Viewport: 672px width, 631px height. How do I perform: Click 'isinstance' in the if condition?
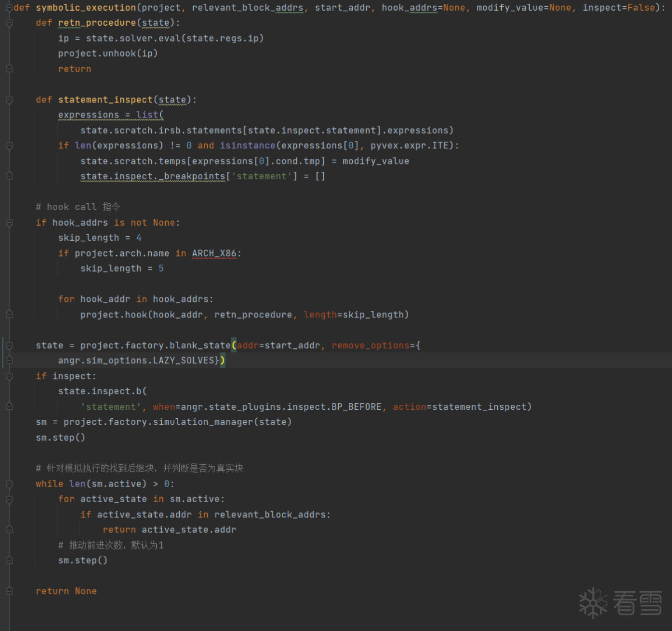point(248,146)
